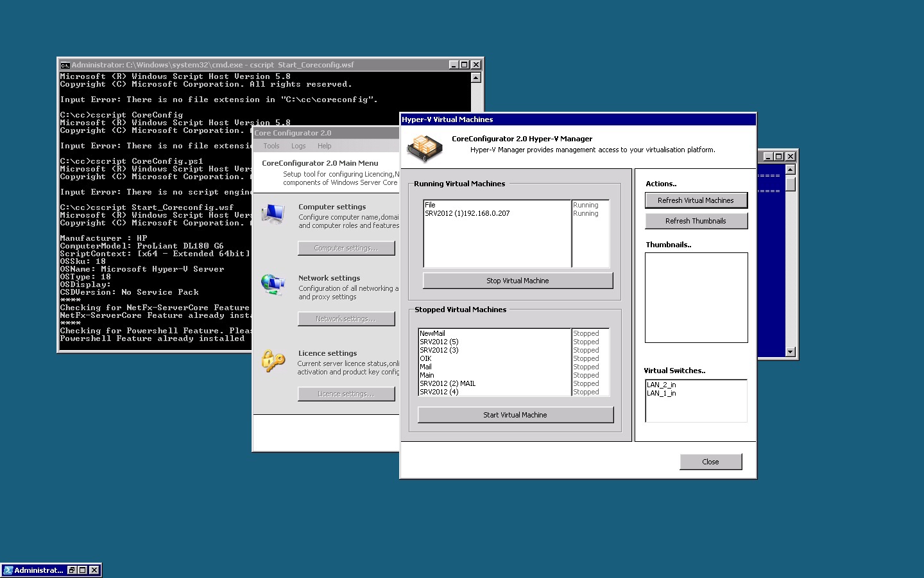Image resolution: width=924 pixels, height=578 pixels.
Task: Restore the minimized Administrator taskbar window
Action: [x=72, y=570]
